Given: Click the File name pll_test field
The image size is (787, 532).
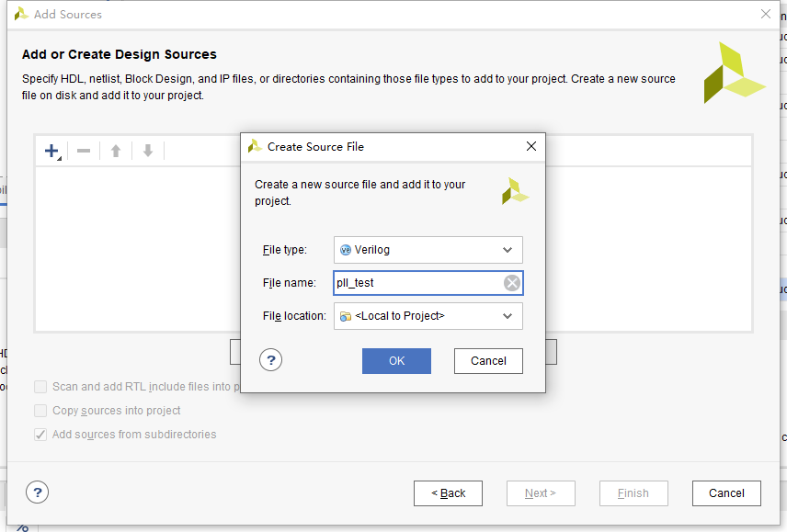Looking at the screenshot, I should coord(428,283).
